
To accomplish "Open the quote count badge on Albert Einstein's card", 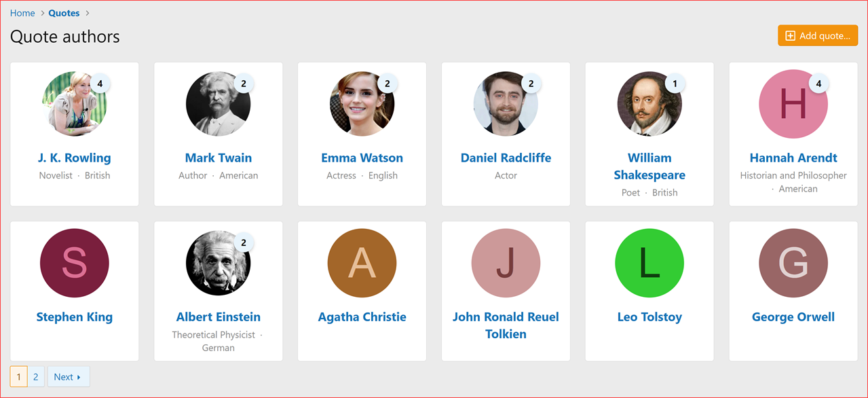I will 244,242.
